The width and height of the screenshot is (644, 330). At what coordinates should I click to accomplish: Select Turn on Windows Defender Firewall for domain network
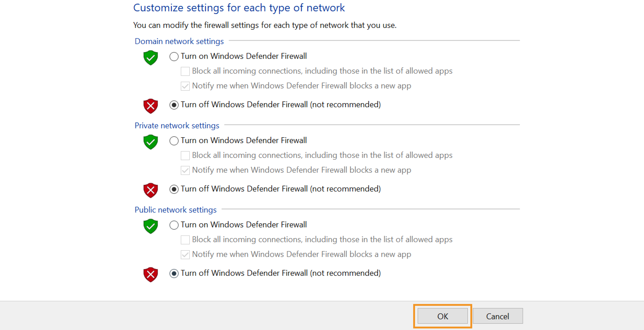coord(174,56)
